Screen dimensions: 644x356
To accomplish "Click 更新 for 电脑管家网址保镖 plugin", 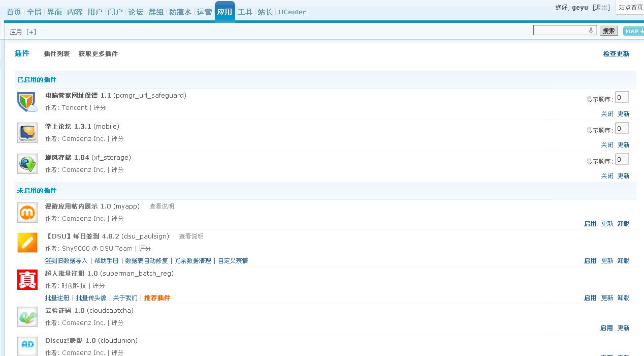I will pyautogui.click(x=623, y=114).
